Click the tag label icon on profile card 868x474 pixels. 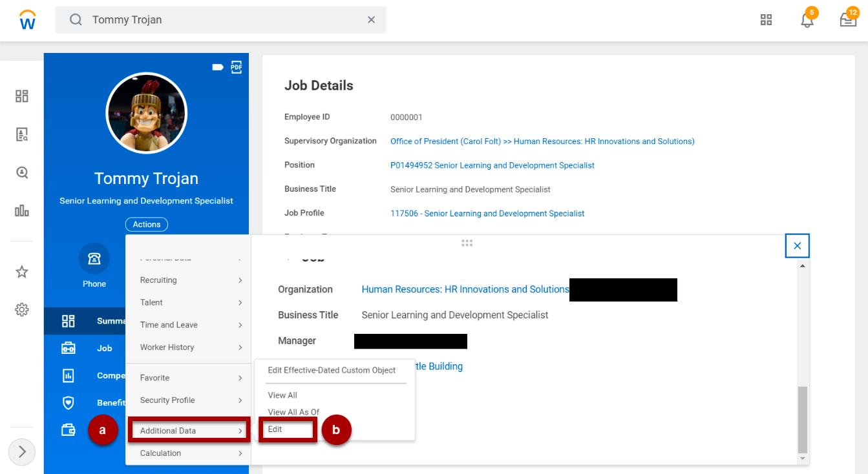pyautogui.click(x=218, y=67)
